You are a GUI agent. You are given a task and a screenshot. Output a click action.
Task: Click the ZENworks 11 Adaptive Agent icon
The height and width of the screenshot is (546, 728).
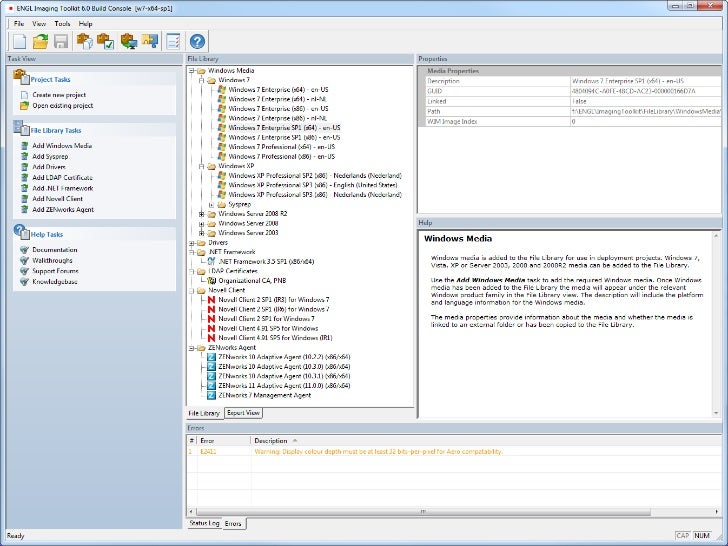211,386
